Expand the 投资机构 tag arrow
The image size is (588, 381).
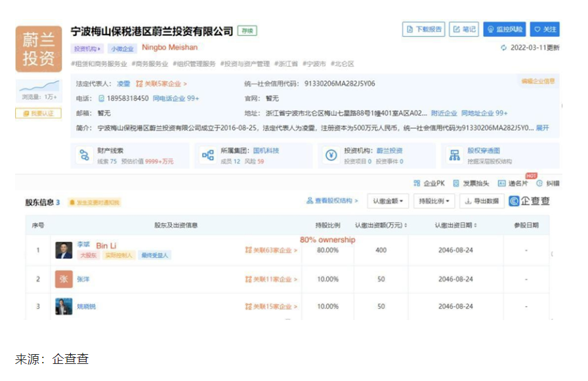pos(99,49)
